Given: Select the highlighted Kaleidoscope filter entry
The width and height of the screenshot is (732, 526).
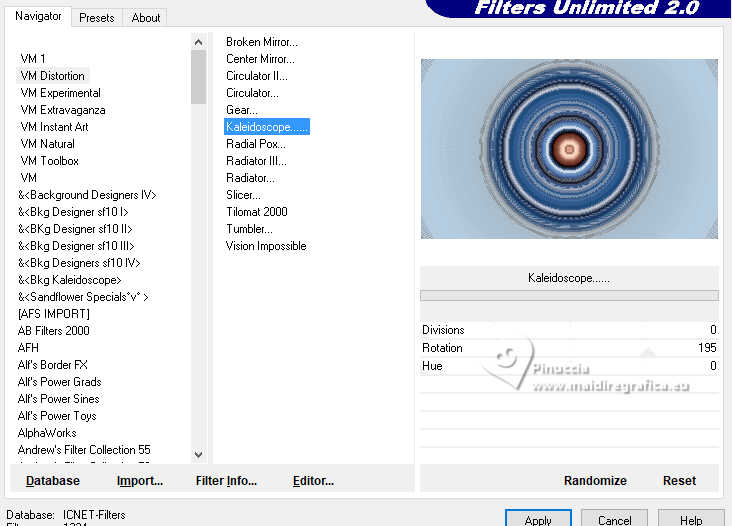Looking at the screenshot, I should 267,127.
